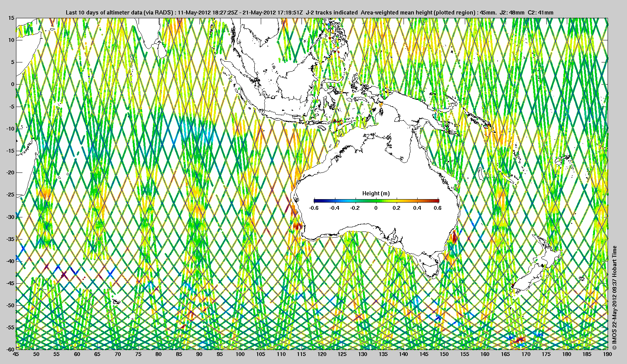Click latitude tick label "-40" on y-axis

(10, 261)
